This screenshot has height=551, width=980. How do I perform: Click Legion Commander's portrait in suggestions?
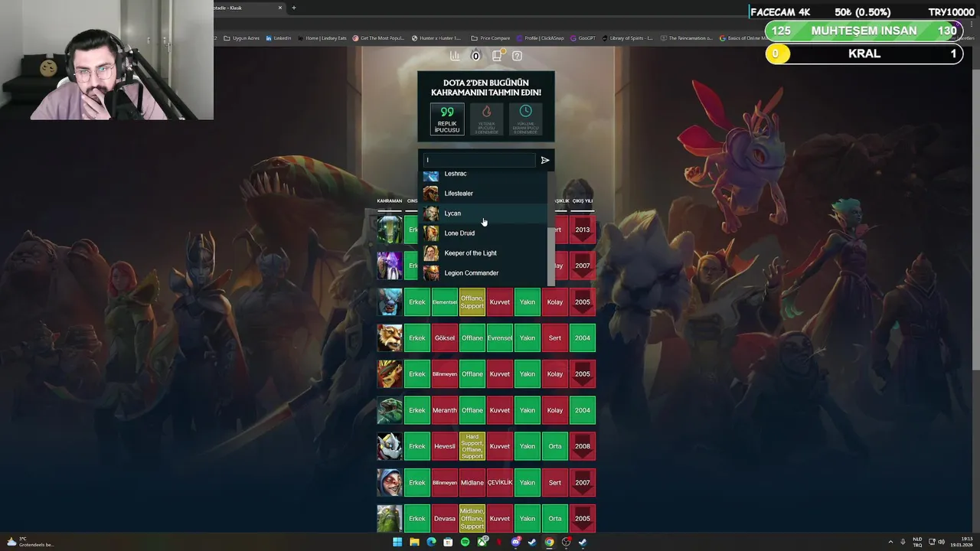(x=431, y=273)
